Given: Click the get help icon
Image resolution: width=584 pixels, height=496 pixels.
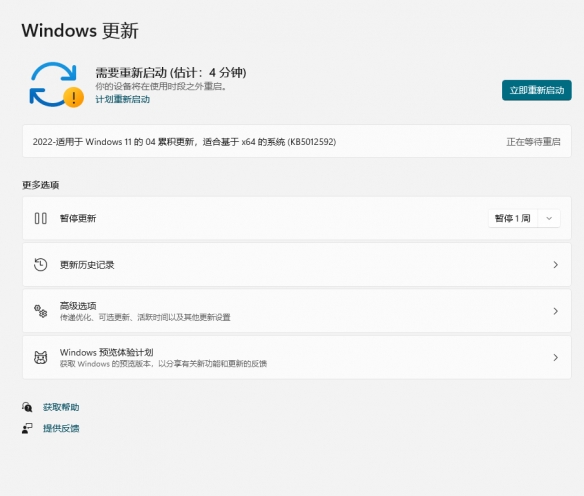Looking at the screenshot, I should tap(27, 407).
